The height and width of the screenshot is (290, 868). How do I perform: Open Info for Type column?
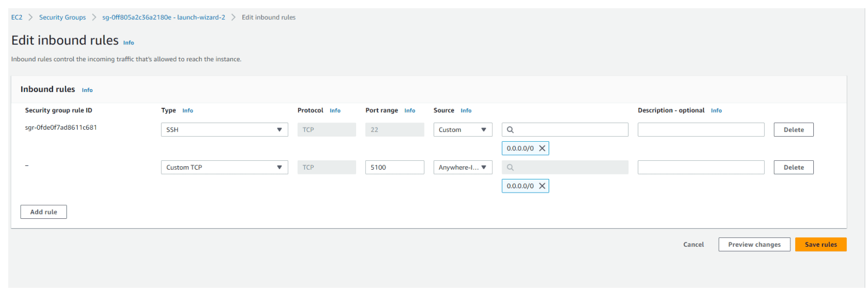point(188,111)
